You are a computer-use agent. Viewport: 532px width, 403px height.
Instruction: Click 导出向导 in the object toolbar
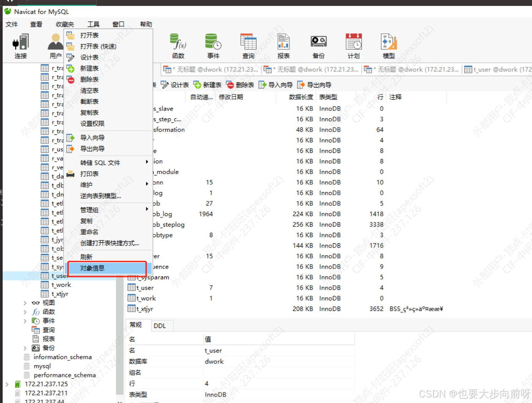(x=314, y=85)
